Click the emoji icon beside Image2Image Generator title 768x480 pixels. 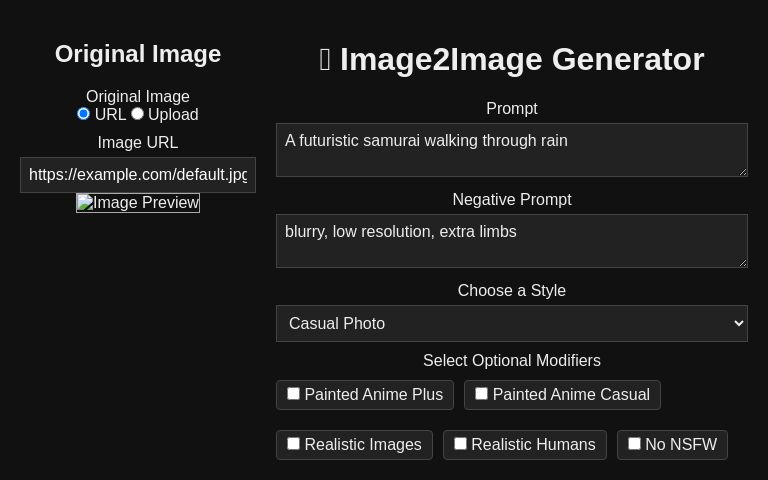(x=325, y=60)
